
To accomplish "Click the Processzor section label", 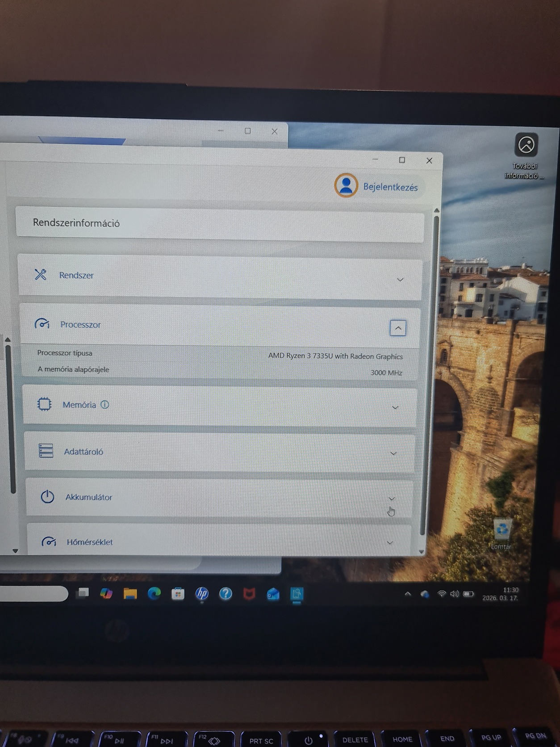I will click(80, 324).
